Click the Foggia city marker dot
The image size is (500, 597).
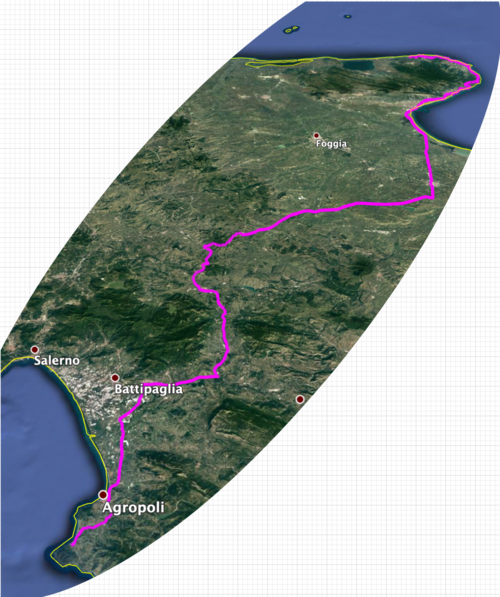pyautogui.click(x=316, y=136)
